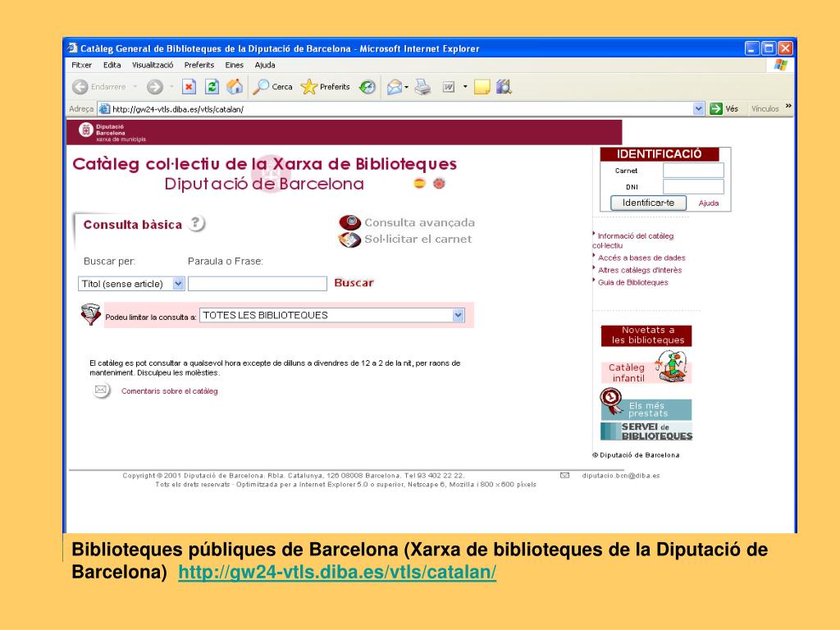Click the forward navigation arrow
Screen dimensions: 840x630
point(155,87)
